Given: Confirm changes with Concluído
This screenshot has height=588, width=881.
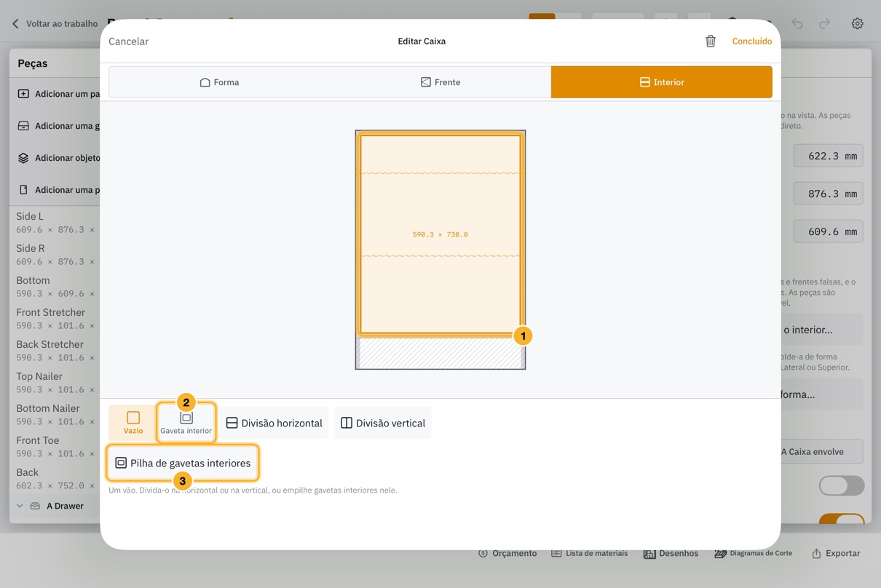Looking at the screenshot, I should 752,41.
